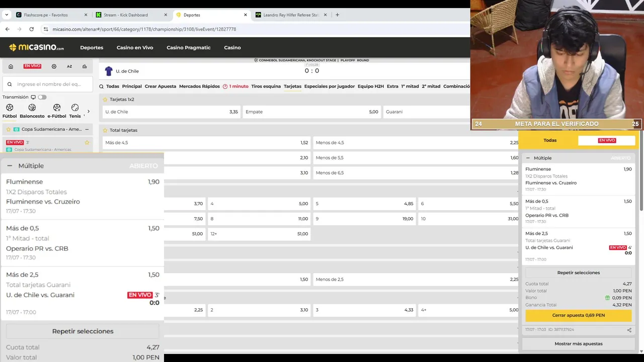Select the Principal market tab
Image resolution: width=644 pixels, height=362 pixels.
coord(132,86)
